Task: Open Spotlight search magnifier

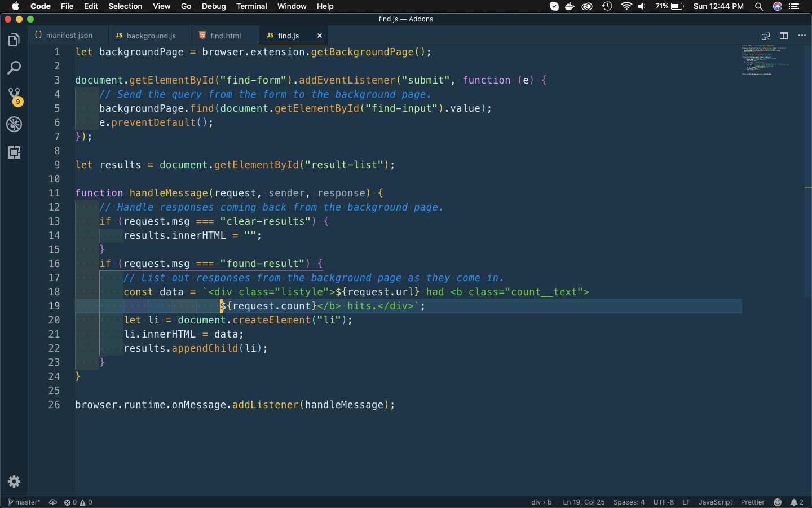Action: pyautogui.click(x=759, y=6)
